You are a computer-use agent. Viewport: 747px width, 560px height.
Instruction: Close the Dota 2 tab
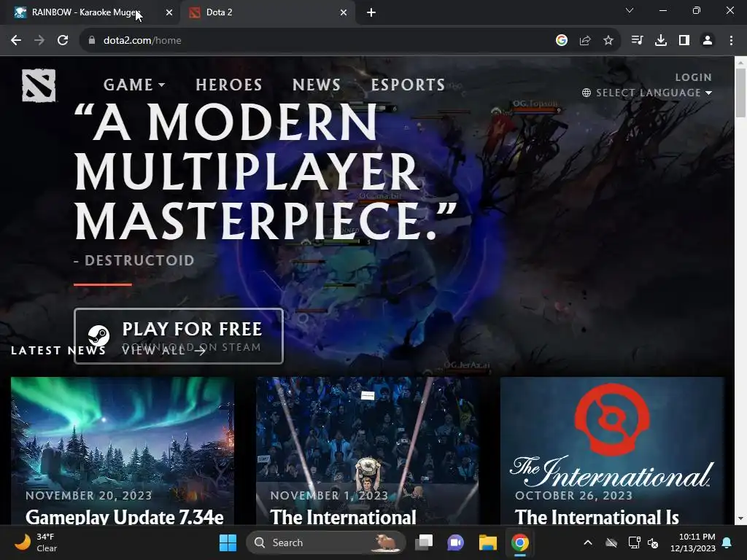click(x=344, y=13)
